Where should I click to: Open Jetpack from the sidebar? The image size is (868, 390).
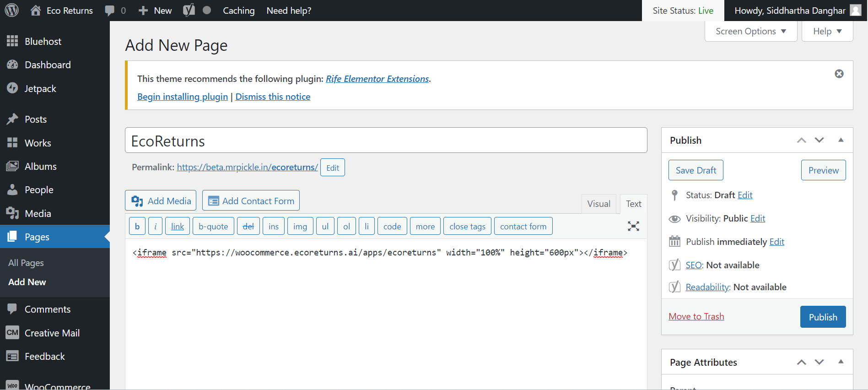(x=40, y=89)
